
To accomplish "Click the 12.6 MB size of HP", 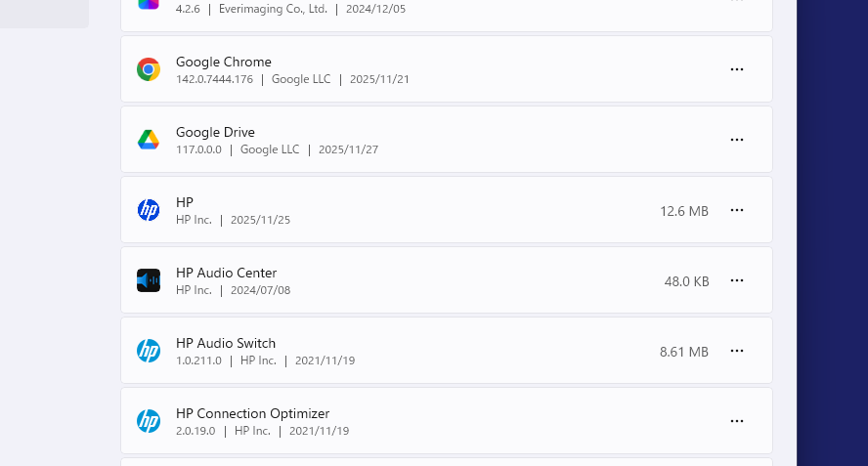I will coord(684,211).
